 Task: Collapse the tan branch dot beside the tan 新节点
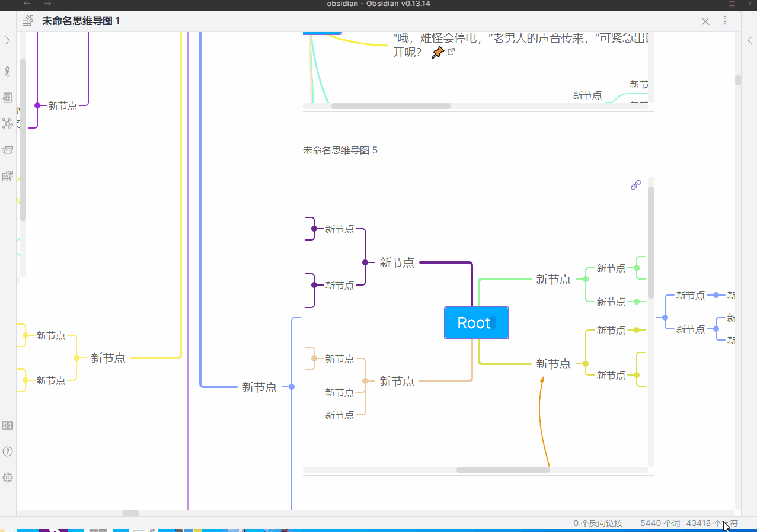click(x=365, y=381)
